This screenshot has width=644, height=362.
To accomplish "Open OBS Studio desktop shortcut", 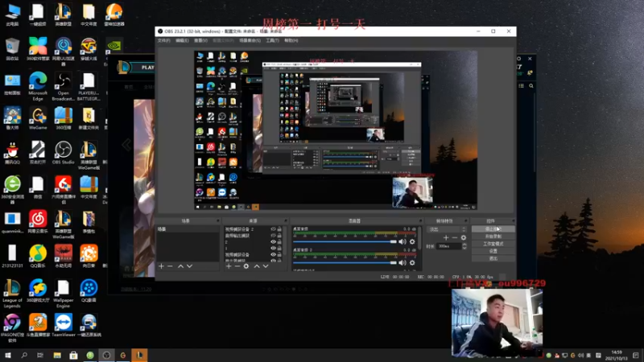I will click(64, 153).
